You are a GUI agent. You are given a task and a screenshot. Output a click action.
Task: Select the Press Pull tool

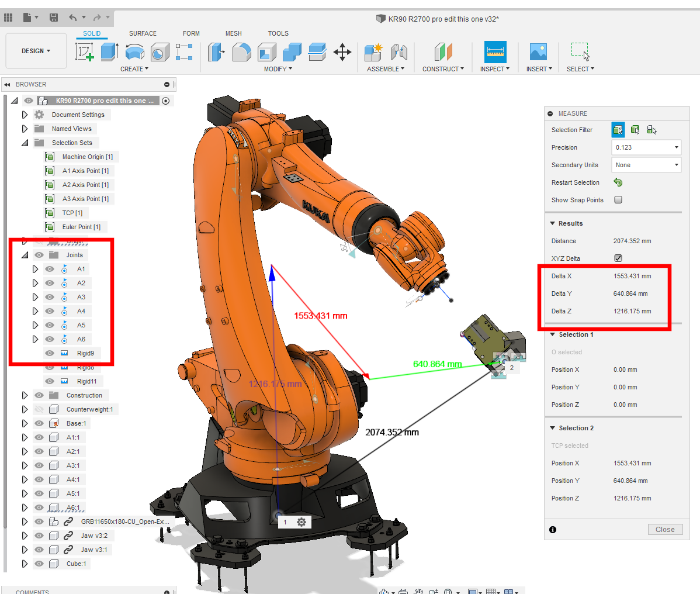216,52
